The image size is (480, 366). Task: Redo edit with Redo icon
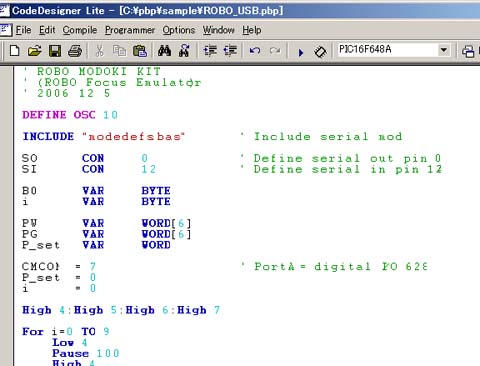tap(275, 51)
